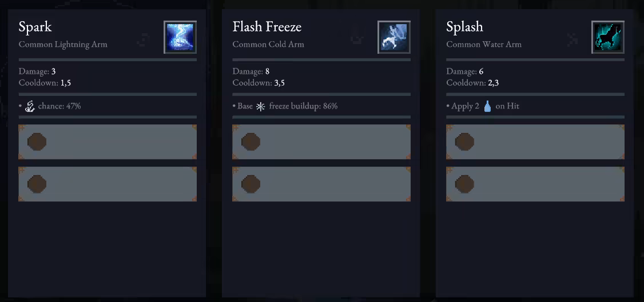Click the socket gem in Splash's second slot
Image resolution: width=644 pixels, height=302 pixels.
click(x=464, y=184)
